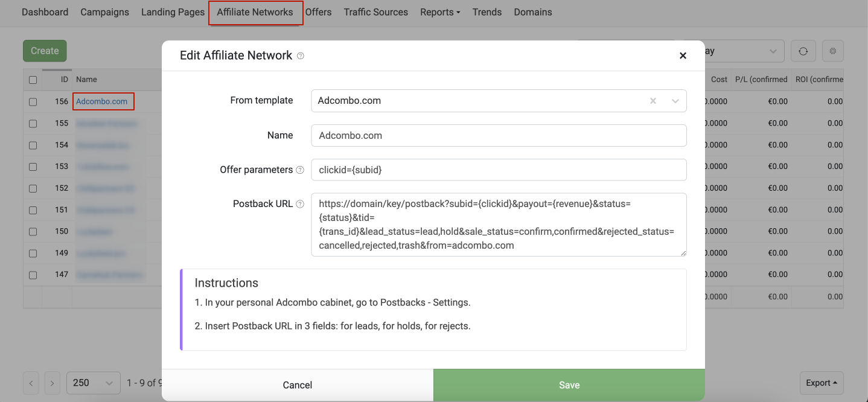The height and width of the screenshot is (402, 868).
Task: Check the box for row ID 147
Action: (33, 275)
